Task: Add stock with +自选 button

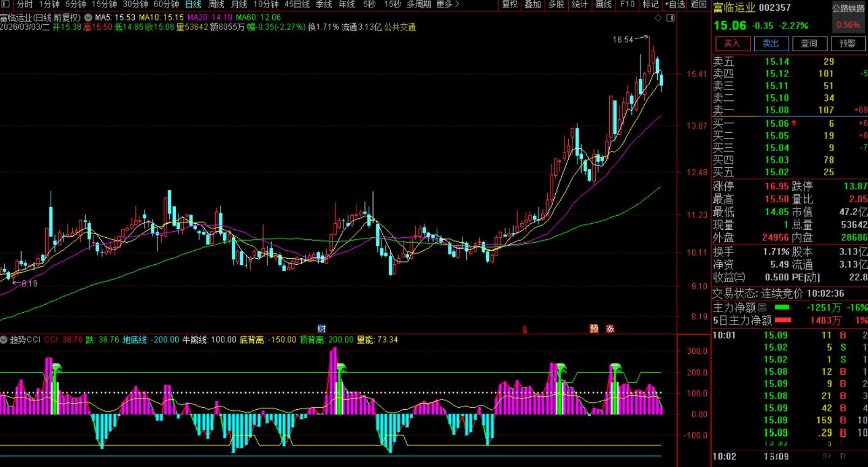Action: pos(674,4)
